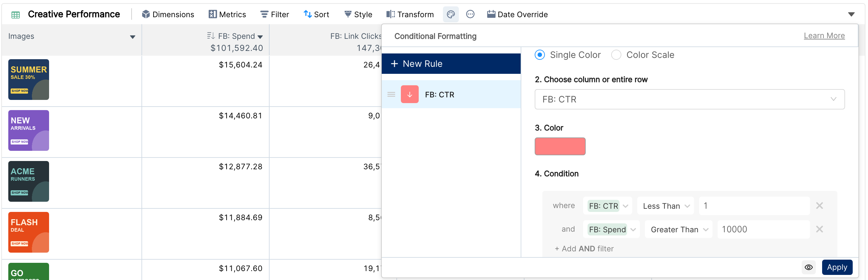Open the Style options

[x=358, y=14]
